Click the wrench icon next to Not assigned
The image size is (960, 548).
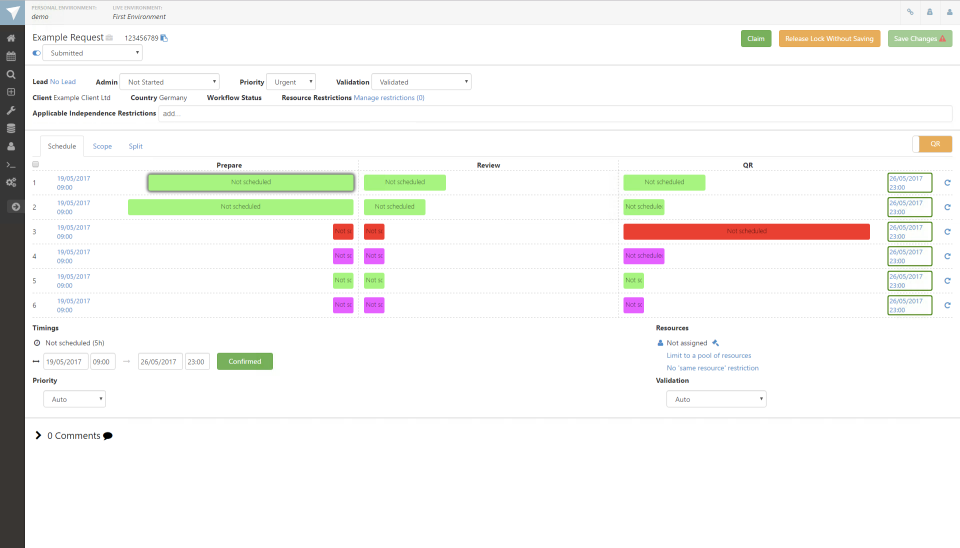pyautogui.click(x=715, y=343)
